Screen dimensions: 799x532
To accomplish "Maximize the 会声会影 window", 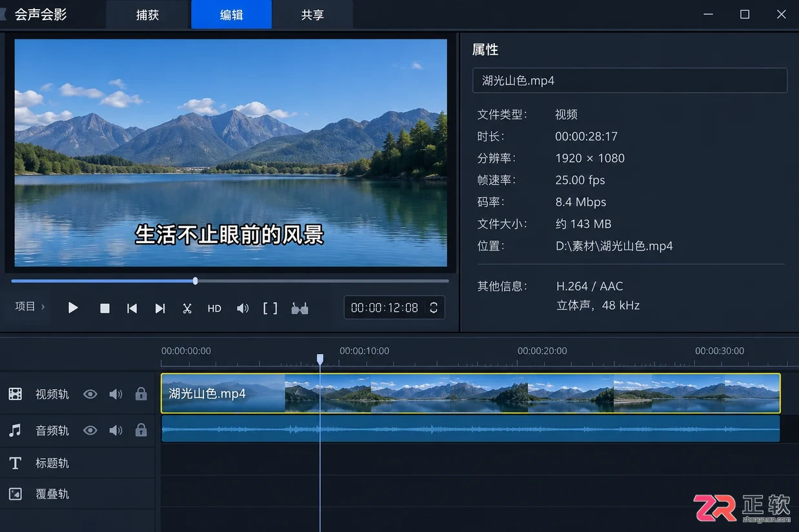I will coord(745,14).
